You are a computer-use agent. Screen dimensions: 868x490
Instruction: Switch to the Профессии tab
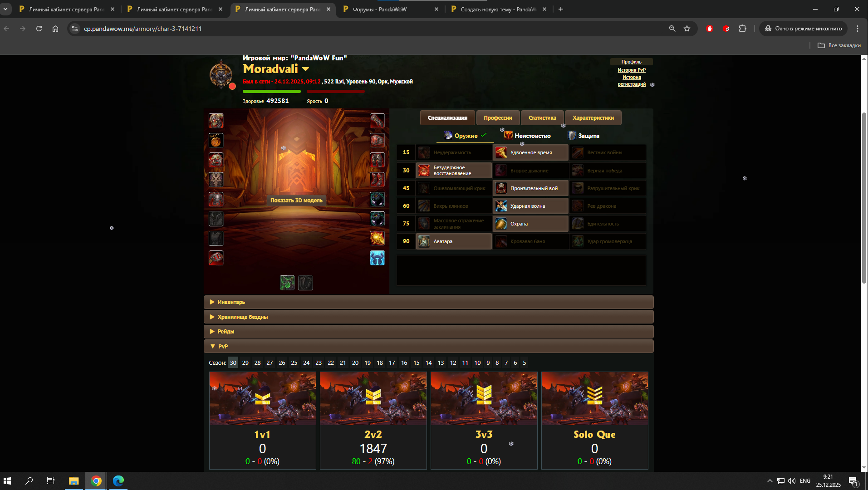pyautogui.click(x=498, y=118)
